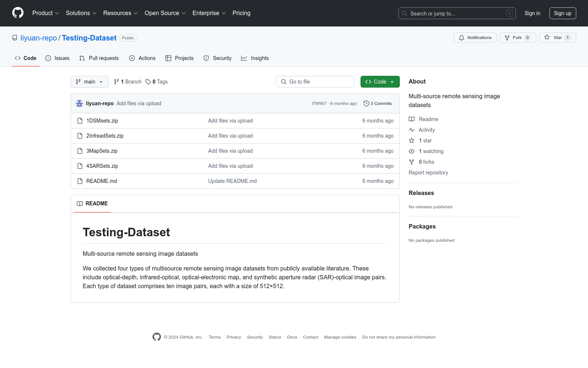The width and height of the screenshot is (588, 368).
Task: Click the magnifier icon in the header search
Action: [x=405, y=13]
